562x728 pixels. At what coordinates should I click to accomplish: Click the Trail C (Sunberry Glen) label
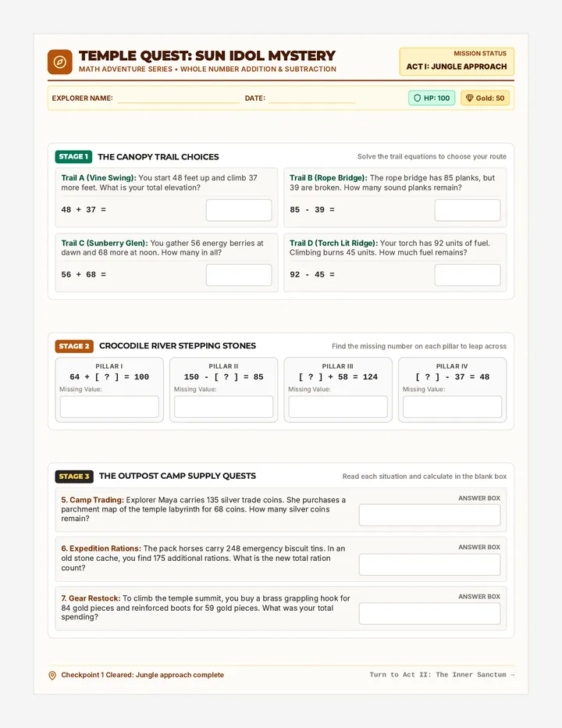(x=105, y=243)
